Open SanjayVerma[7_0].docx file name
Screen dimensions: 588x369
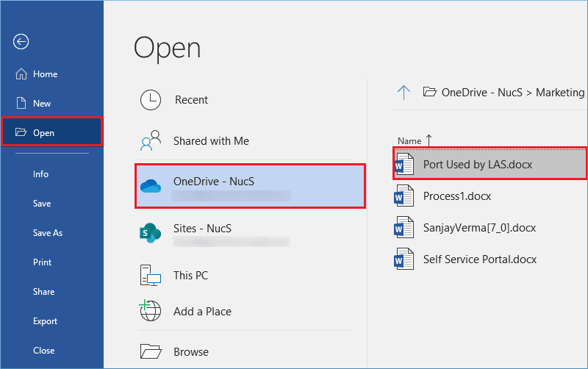click(x=480, y=228)
